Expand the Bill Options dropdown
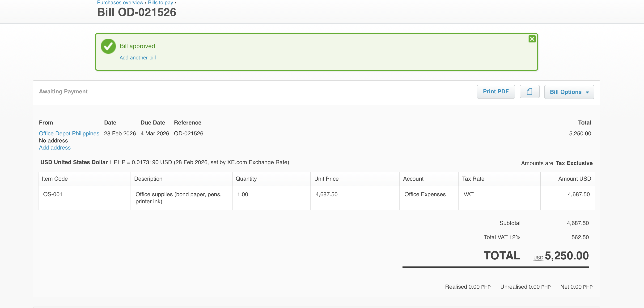 (565, 92)
